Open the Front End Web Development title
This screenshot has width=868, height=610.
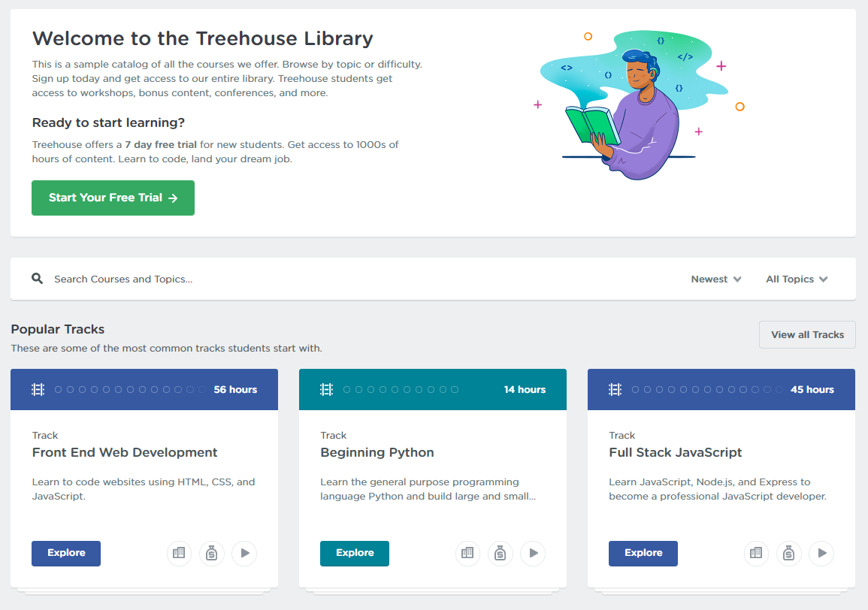(x=125, y=452)
